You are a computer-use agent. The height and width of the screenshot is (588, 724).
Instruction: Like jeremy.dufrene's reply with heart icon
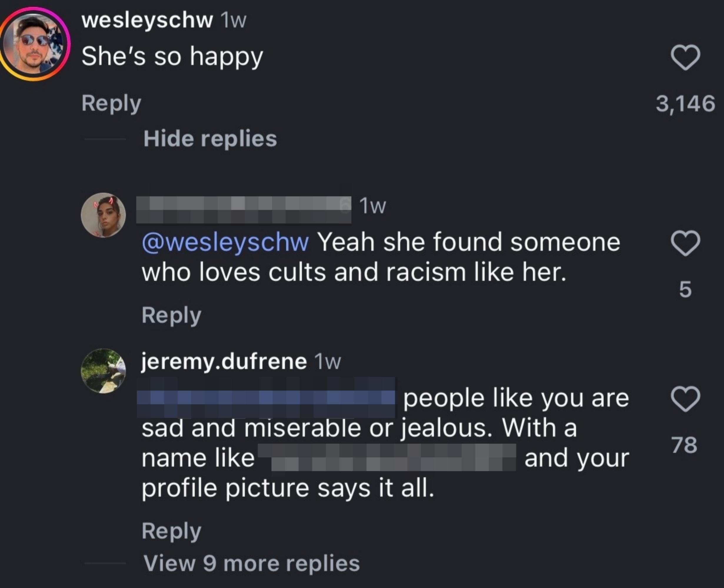pos(685,399)
